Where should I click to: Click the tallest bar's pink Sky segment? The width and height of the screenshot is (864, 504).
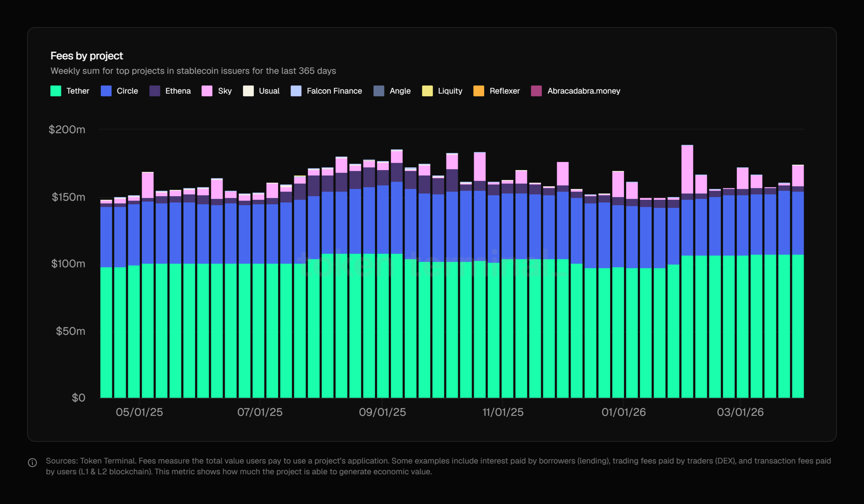pyautogui.click(x=687, y=170)
